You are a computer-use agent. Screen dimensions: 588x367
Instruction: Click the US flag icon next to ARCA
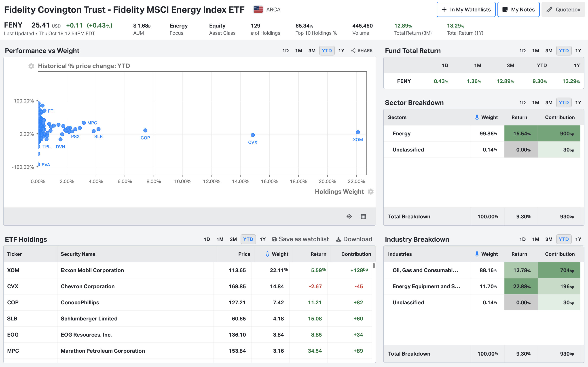pos(258,9)
